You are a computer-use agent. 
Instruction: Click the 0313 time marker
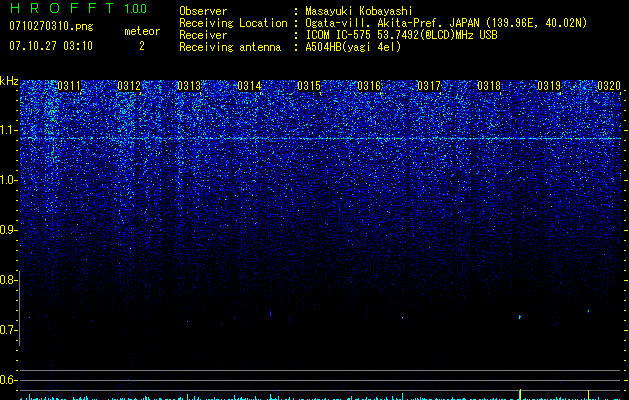click(189, 86)
